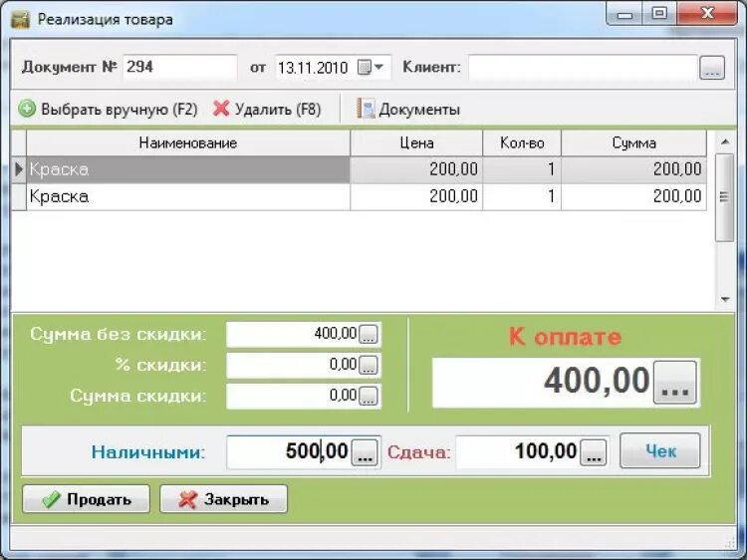Viewport: 747px width, 560px height.
Task: Close the window with title bar X
Action: pyautogui.click(x=707, y=14)
